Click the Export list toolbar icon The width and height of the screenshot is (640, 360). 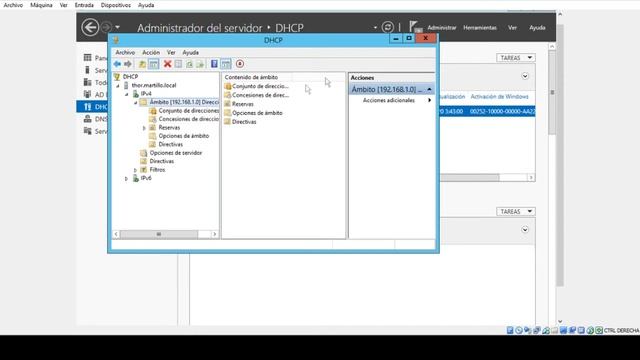[200, 64]
